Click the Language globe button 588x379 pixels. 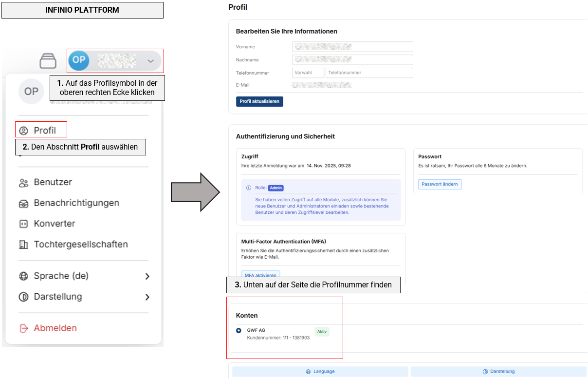[320, 371]
